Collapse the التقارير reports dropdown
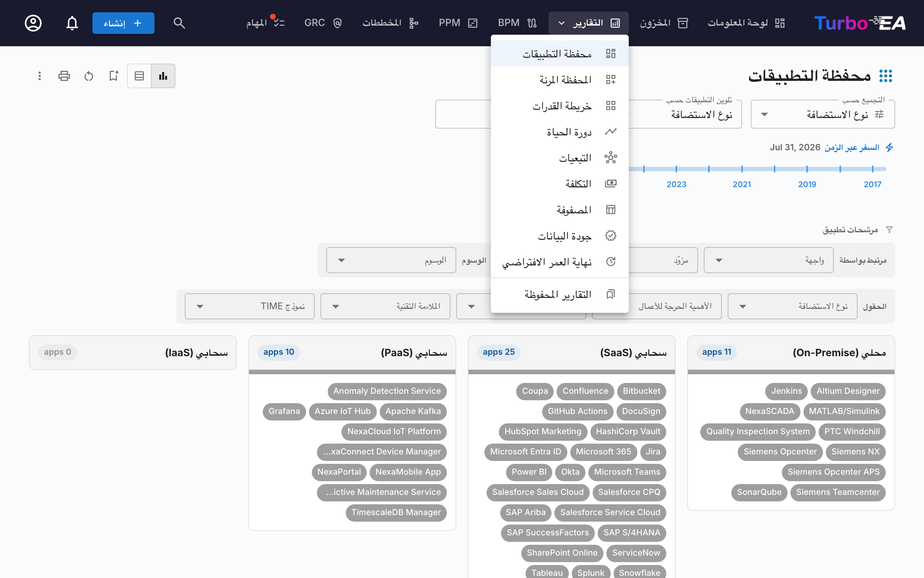 pyautogui.click(x=588, y=23)
